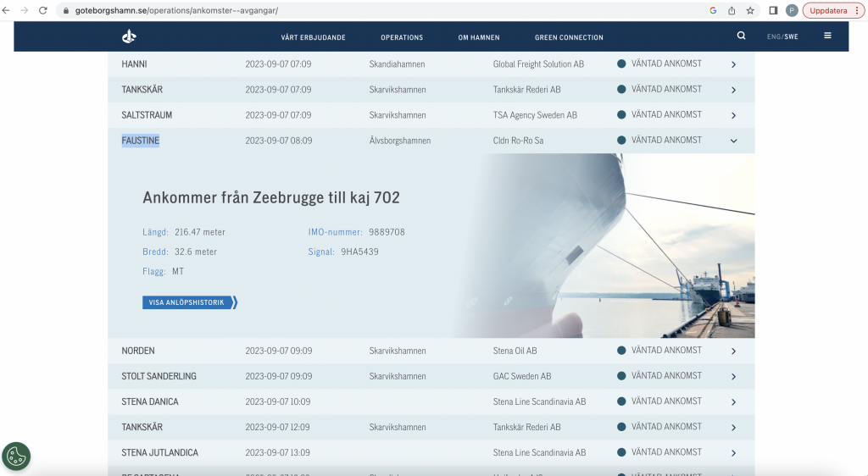Open cookie settings icon
This screenshot has width=868, height=476.
(x=16, y=457)
